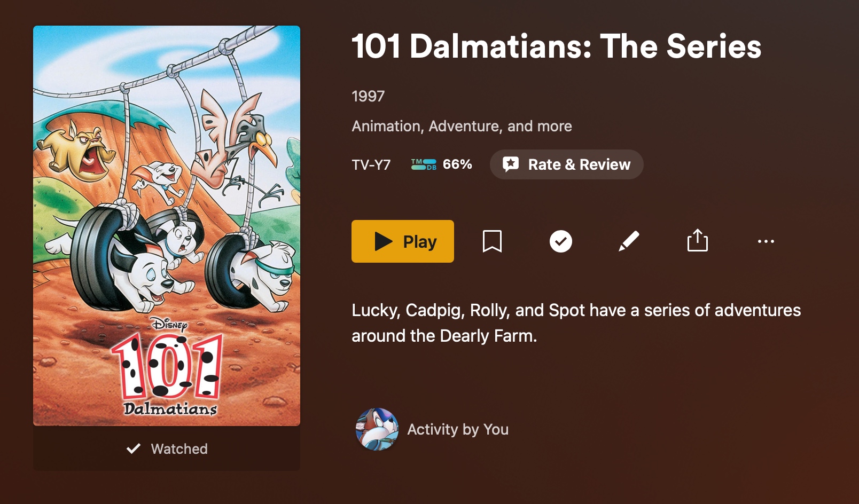
Task: Click the TMDB logo icon
Action: [424, 164]
